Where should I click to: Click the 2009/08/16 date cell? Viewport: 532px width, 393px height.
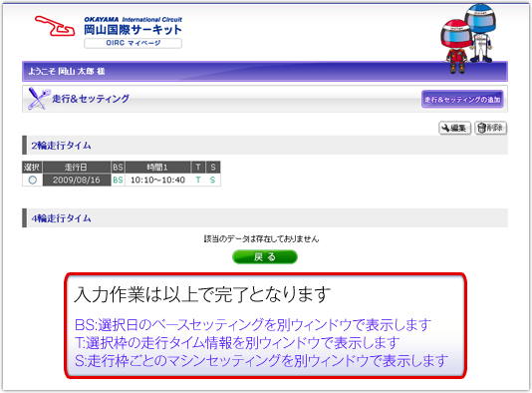click(77, 180)
